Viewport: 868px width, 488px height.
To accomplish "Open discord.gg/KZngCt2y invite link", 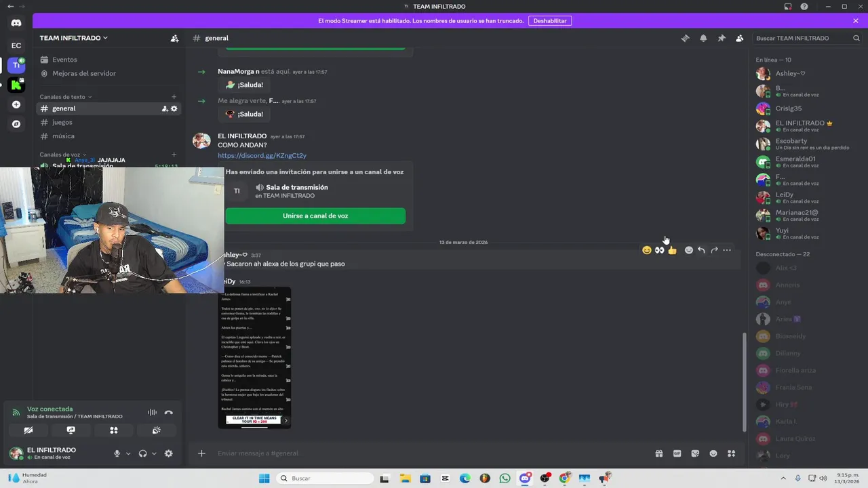I will point(262,155).
